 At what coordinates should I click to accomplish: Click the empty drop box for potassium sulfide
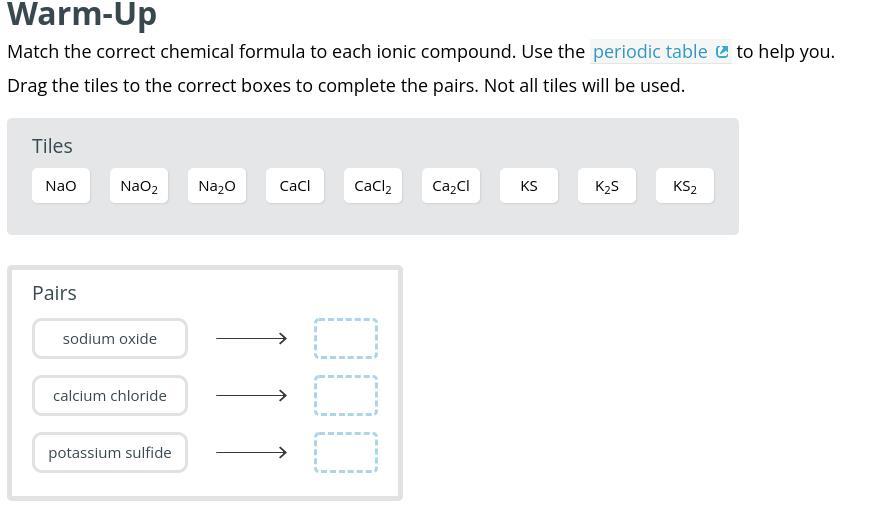[346, 453]
